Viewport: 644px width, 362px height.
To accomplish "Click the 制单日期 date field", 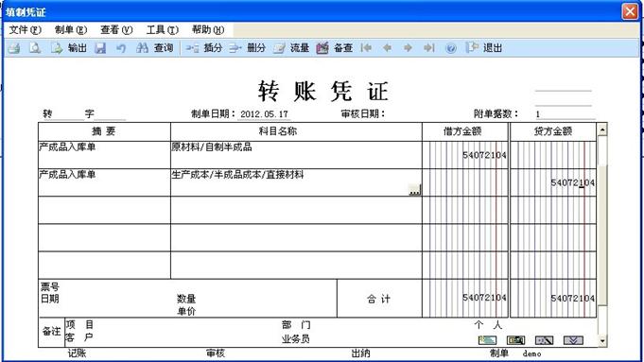I will point(264,114).
